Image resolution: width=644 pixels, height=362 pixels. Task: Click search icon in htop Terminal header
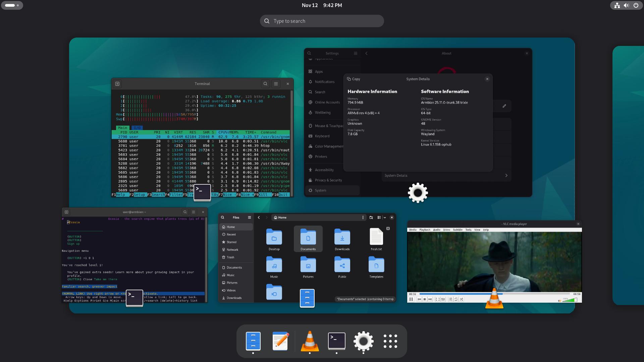click(265, 84)
